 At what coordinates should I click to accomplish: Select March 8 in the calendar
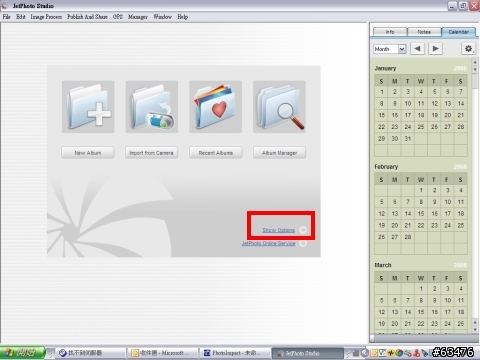coord(421,300)
